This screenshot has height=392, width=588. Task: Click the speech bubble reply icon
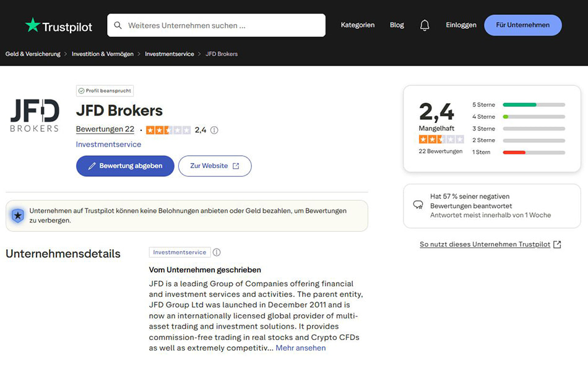point(418,205)
